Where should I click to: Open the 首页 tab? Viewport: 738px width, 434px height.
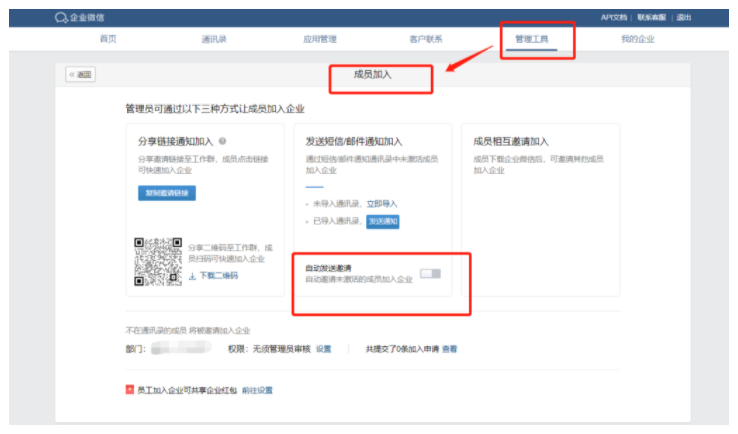click(108, 39)
